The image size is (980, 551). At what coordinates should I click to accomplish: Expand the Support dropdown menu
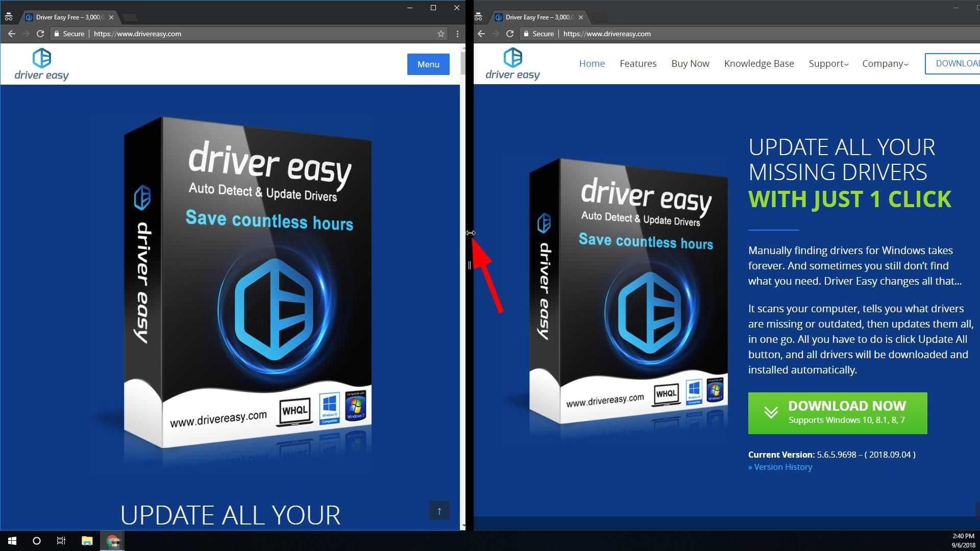point(828,64)
